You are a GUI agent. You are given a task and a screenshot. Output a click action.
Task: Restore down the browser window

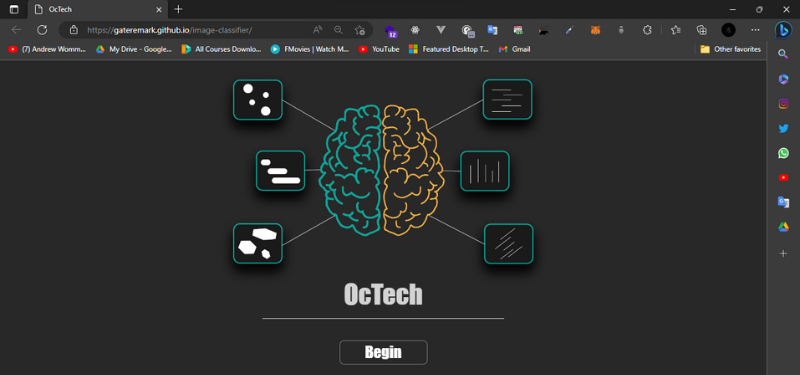pos(759,9)
